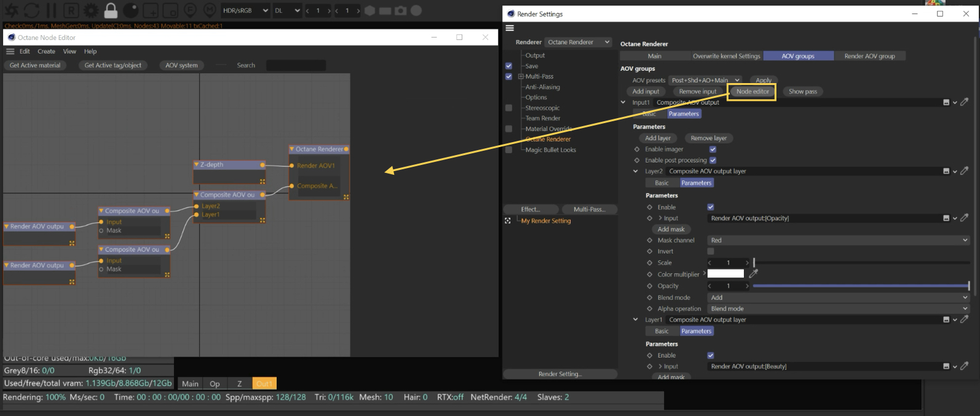Image resolution: width=980 pixels, height=416 pixels.
Task: Click the material picker M pin icon
Action: pos(210,10)
